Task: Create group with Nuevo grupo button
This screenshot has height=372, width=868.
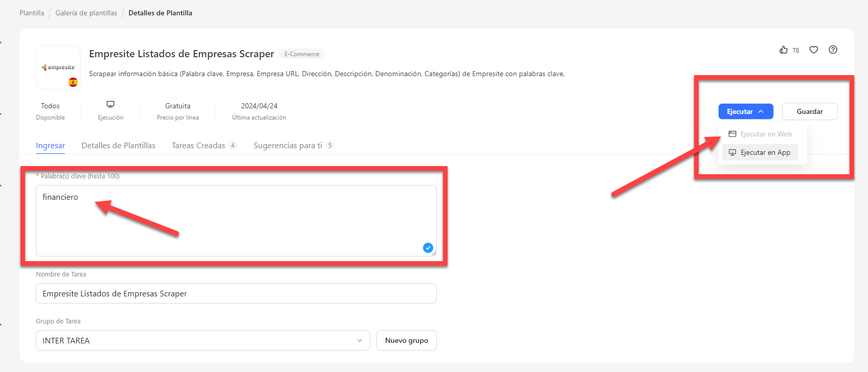Action: [407, 340]
